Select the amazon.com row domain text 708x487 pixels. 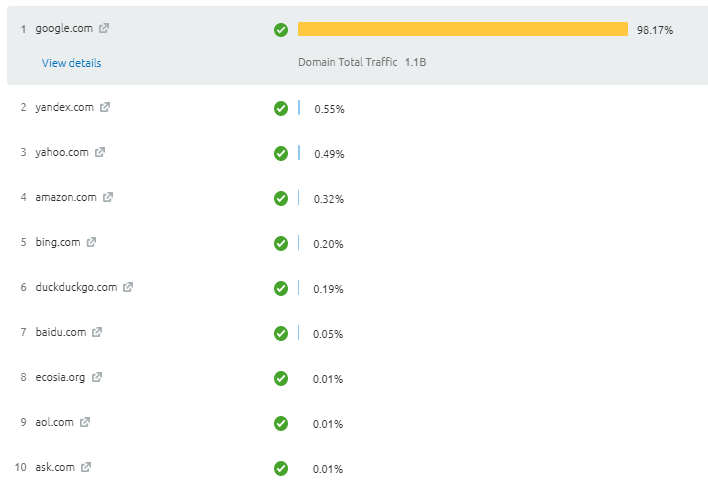[66, 197]
